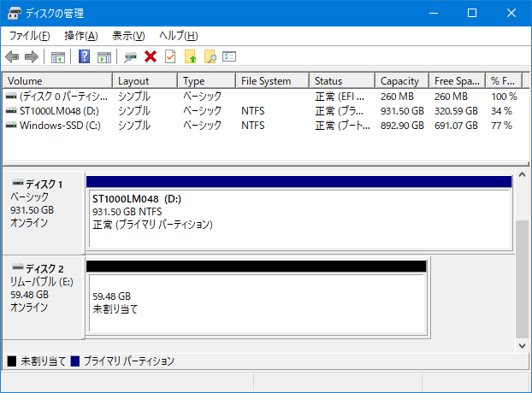532x393 pixels.
Task: Sort by the Free Space column header
Action: click(x=458, y=81)
